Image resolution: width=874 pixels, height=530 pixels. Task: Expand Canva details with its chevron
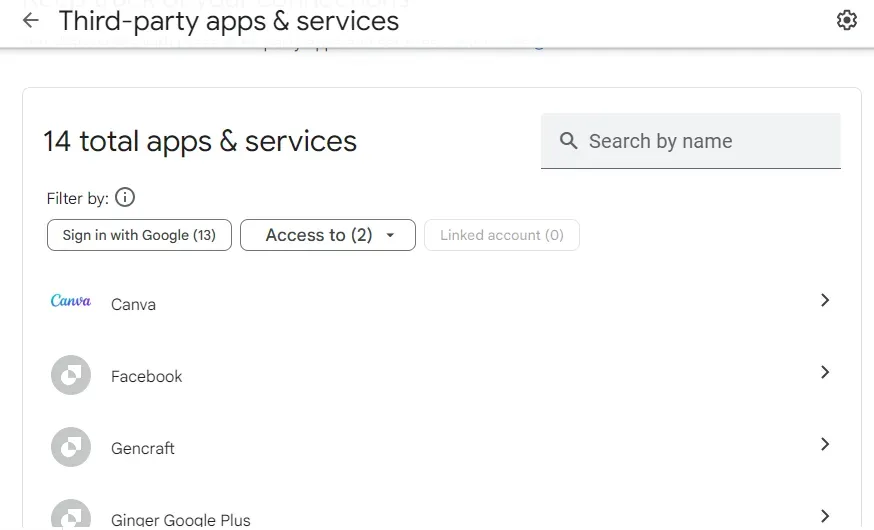click(x=825, y=300)
